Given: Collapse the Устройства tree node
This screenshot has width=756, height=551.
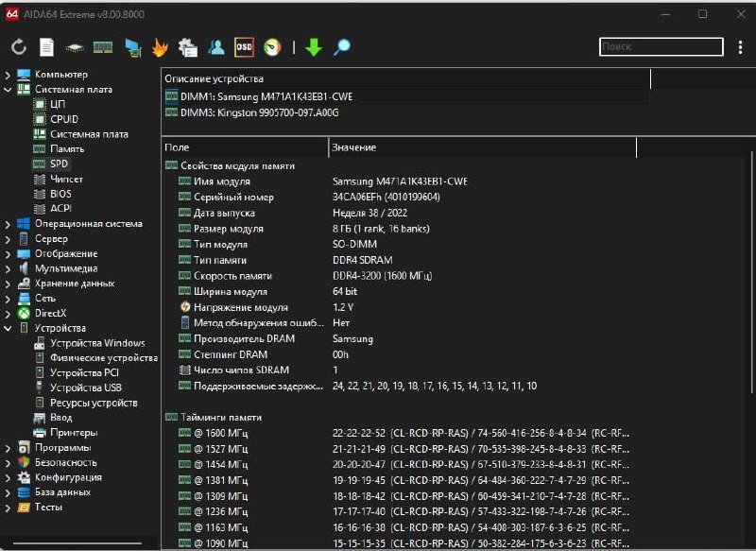Looking at the screenshot, I should click(9, 328).
